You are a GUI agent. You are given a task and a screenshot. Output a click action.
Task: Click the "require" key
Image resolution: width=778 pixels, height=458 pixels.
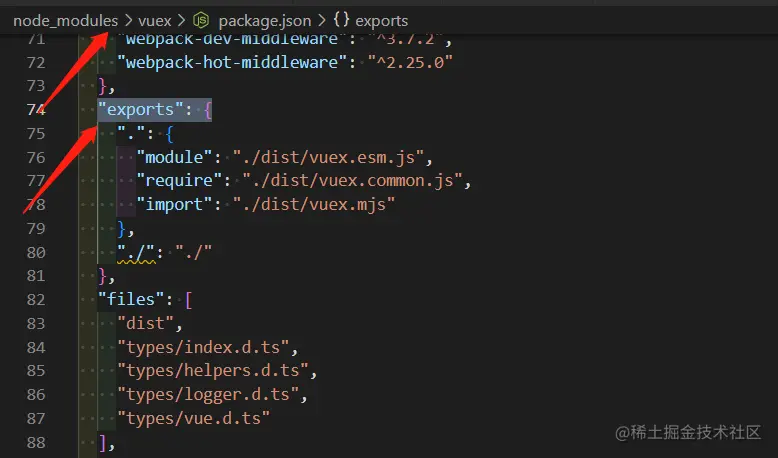[x=180, y=180]
